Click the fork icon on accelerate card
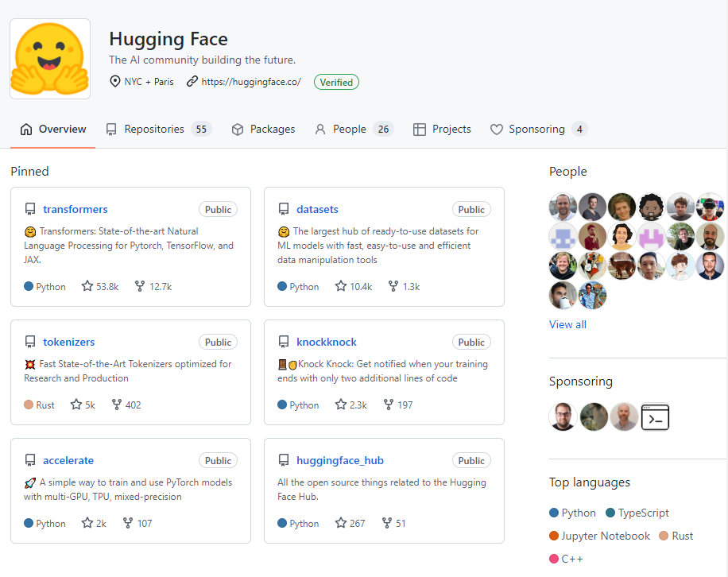 pos(128,523)
